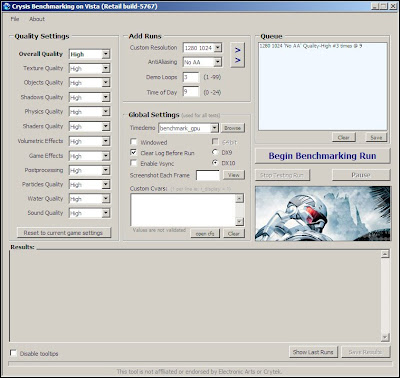Toggle the Disable tooltips checkbox
Image resolution: width=400 pixels, height=378 pixels.
coord(13,353)
